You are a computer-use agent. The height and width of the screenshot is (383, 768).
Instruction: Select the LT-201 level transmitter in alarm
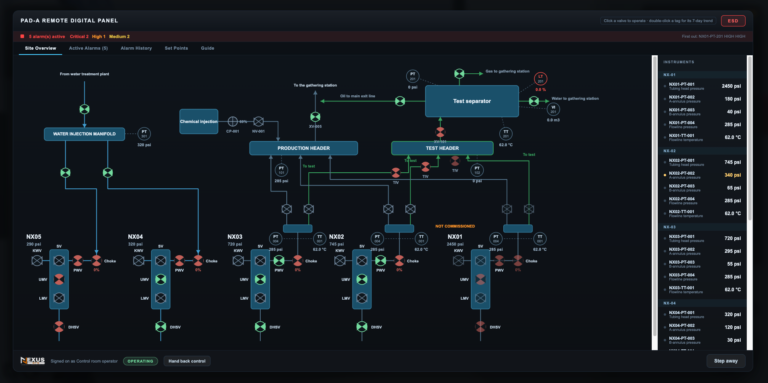[541, 78]
